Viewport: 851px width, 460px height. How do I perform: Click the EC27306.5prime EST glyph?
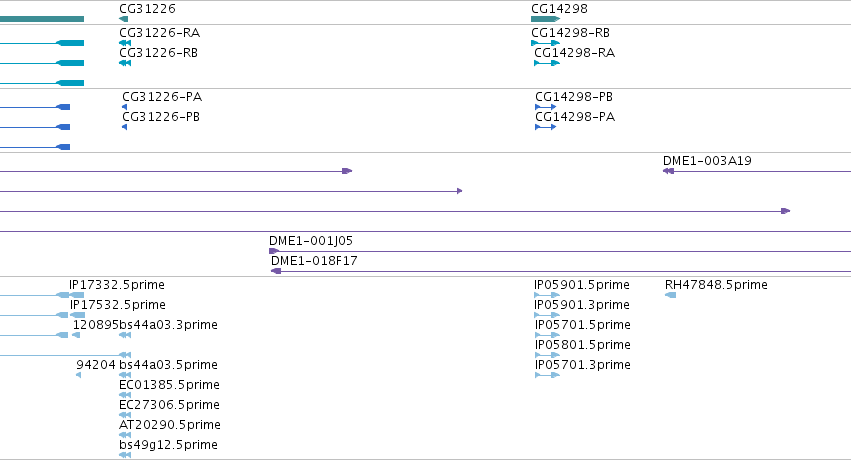125,415
